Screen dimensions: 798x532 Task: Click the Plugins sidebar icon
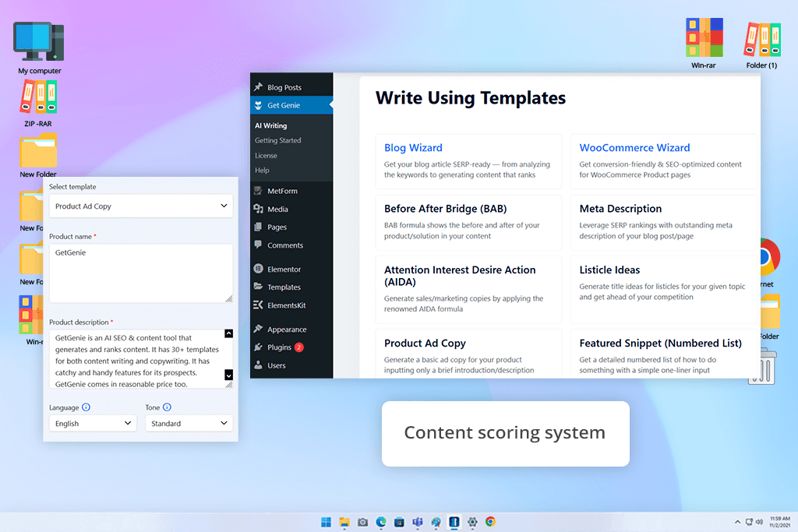point(259,347)
